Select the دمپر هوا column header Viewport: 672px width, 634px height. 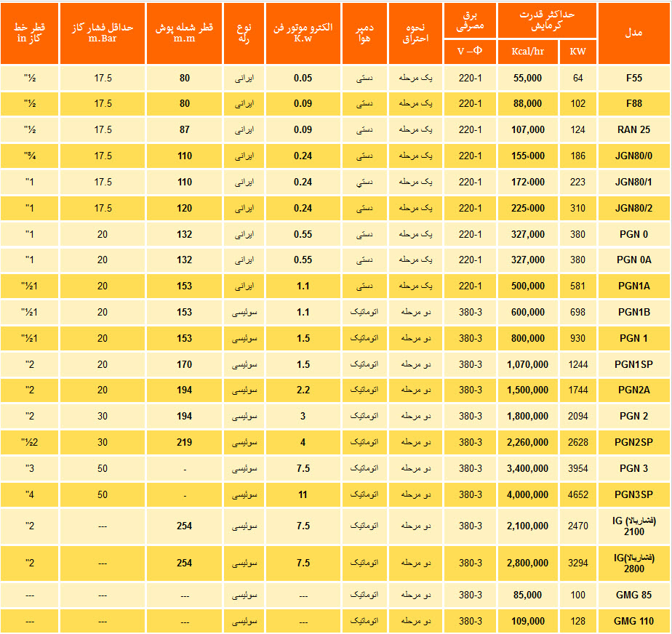pyautogui.click(x=364, y=33)
